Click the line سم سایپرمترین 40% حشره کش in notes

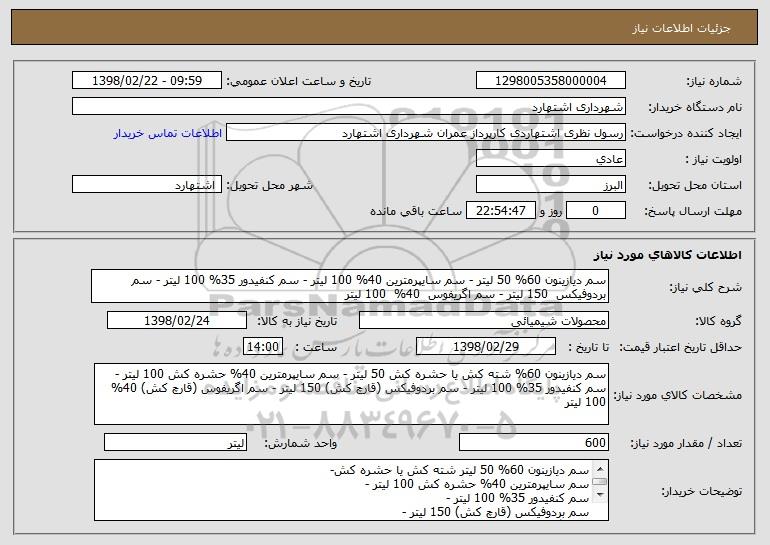(477, 485)
